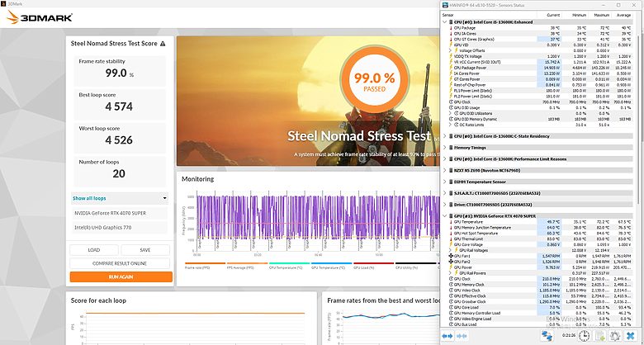Image resolution: width=644 pixels, height=345 pixels.
Task: Expand the Voltage Offsets sub-item
Action: click(x=451, y=50)
